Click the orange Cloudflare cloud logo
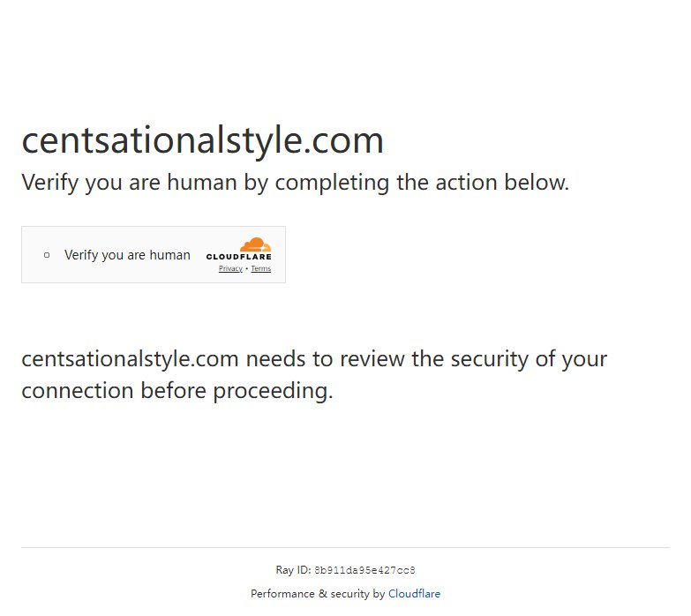This screenshot has height=616, width=691. 256,244
